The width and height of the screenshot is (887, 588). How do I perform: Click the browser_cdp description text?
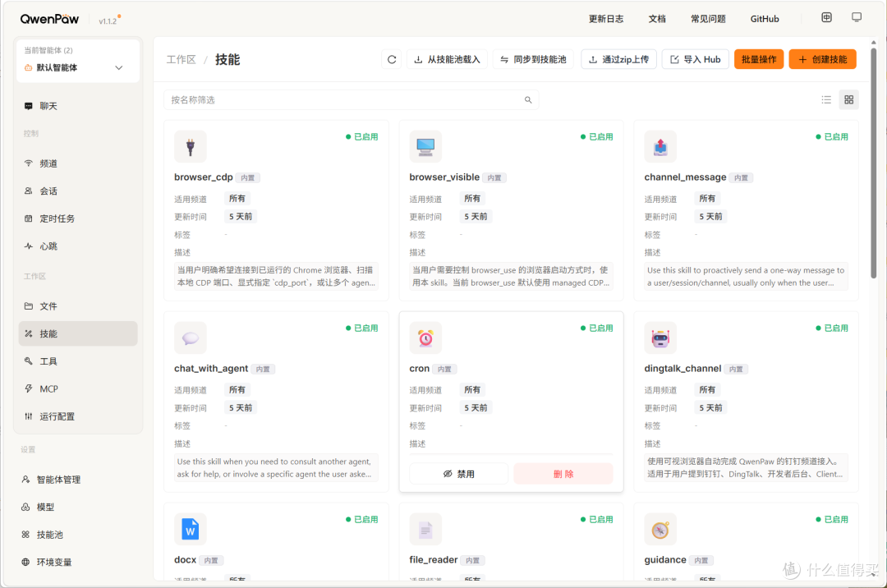(276, 277)
